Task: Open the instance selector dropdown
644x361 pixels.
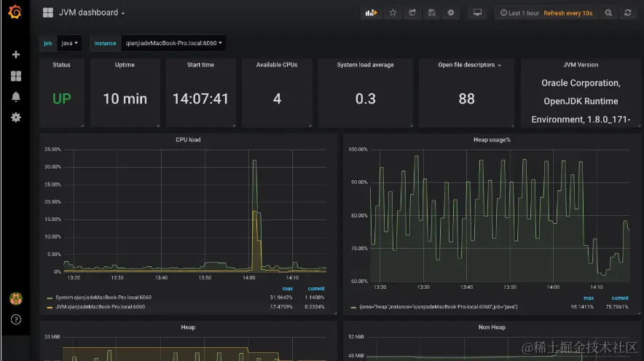Action: (x=173, y=43)
